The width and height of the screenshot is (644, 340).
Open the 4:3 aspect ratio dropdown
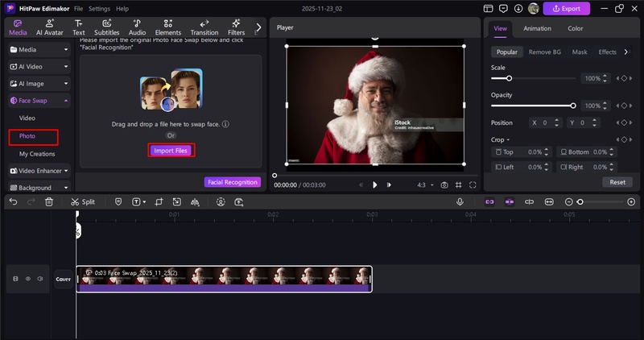(423, 185)
